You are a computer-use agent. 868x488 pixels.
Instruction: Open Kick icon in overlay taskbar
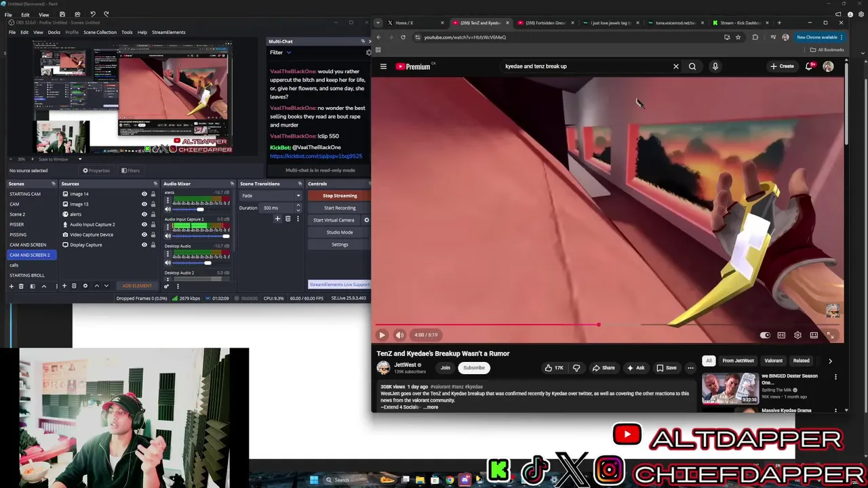click(498, 470)
